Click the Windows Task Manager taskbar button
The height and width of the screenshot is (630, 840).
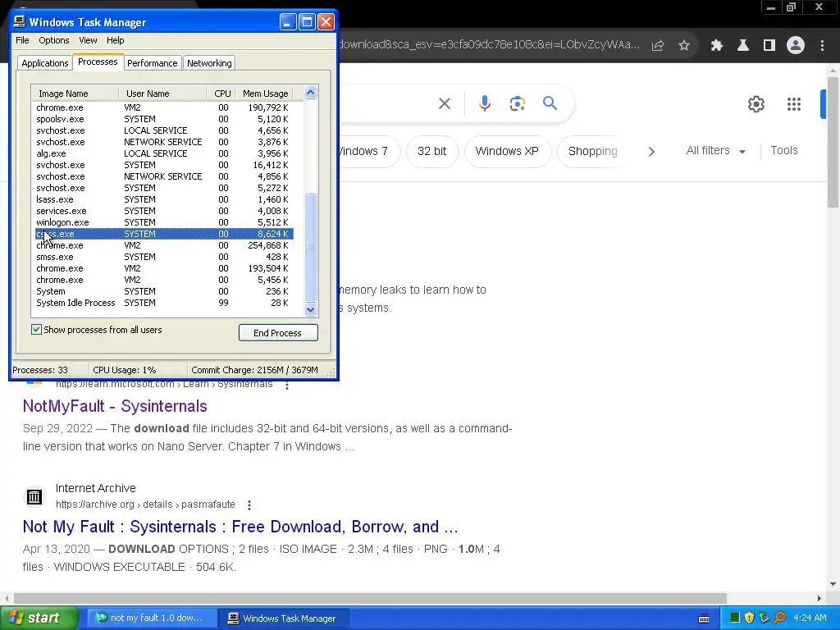tap(285, 619)
